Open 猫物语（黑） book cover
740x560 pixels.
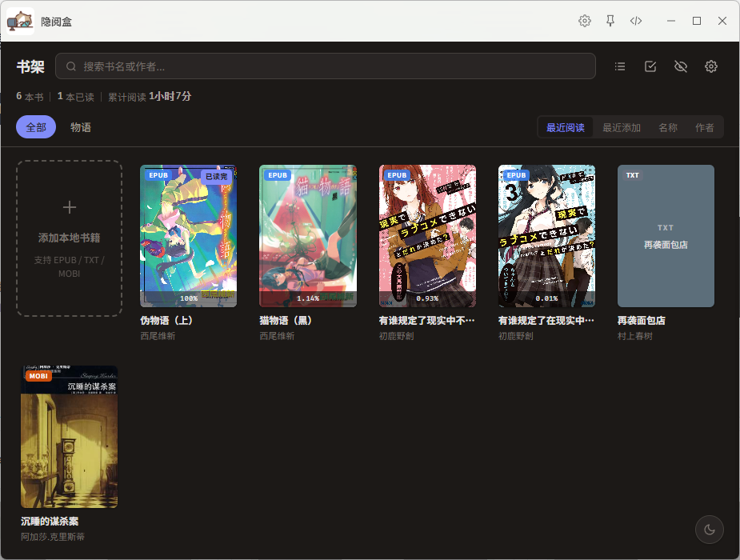308,236
